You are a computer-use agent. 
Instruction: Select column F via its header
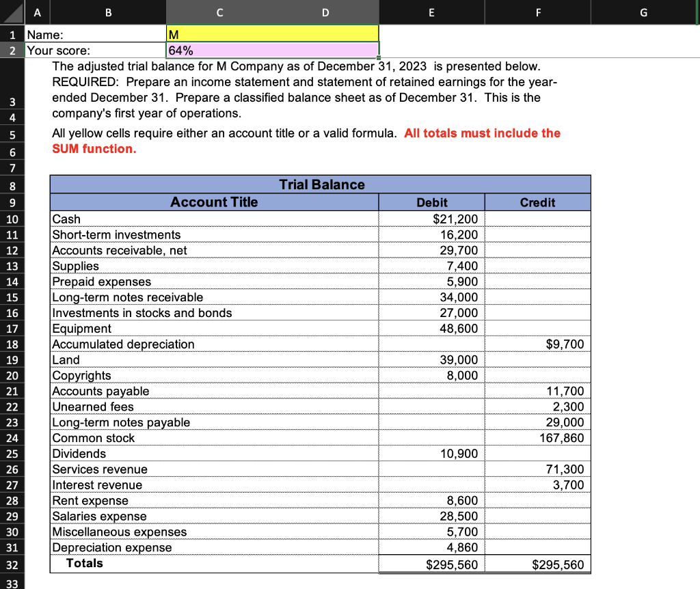537,12
